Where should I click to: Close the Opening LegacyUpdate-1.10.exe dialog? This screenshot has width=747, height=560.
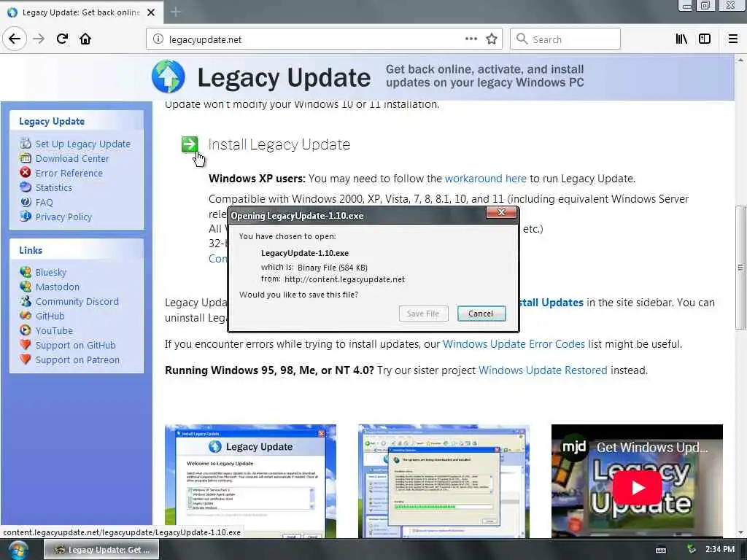(501, 212)
